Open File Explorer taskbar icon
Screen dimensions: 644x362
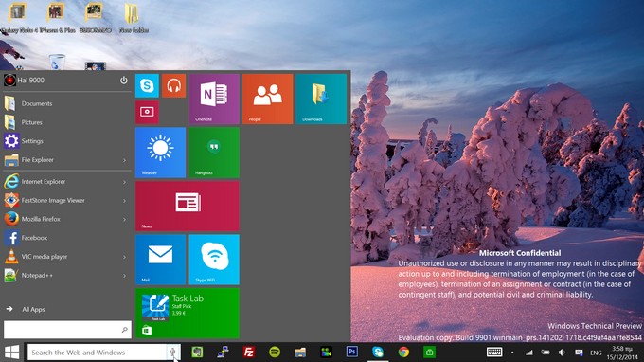point(300,353)
